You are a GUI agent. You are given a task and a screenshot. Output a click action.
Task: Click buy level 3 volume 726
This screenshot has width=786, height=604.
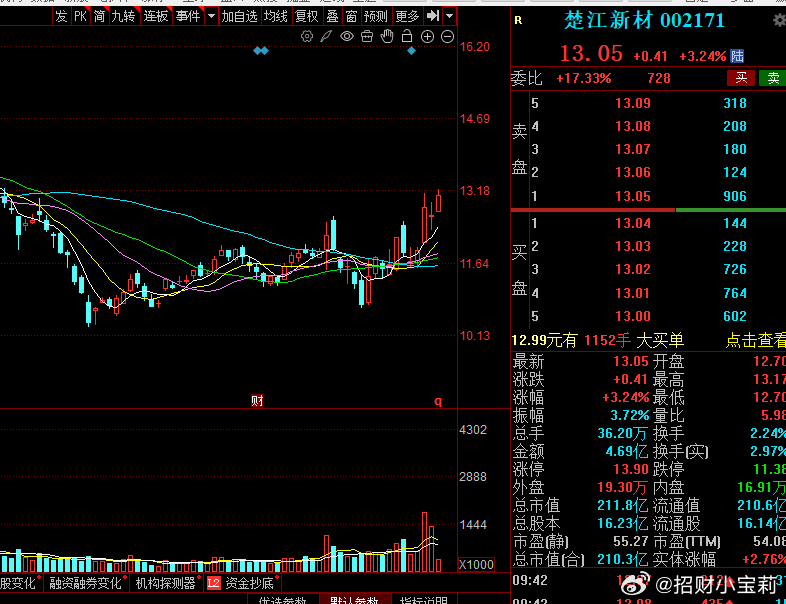[735, 269]
